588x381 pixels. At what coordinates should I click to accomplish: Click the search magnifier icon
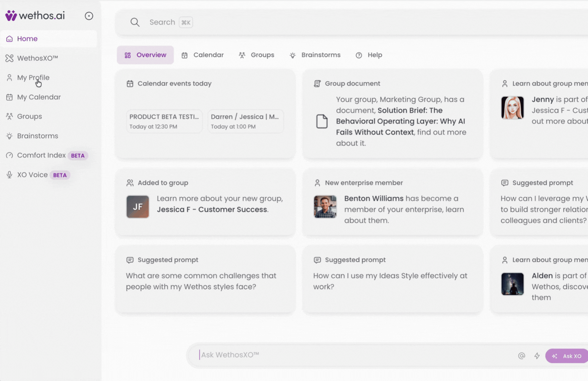[x=135, y=22]
